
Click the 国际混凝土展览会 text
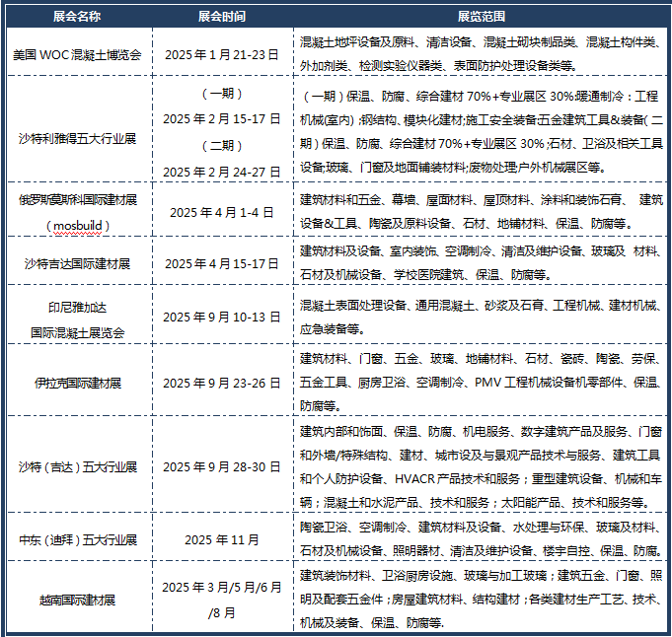click(x=78, y=332)
